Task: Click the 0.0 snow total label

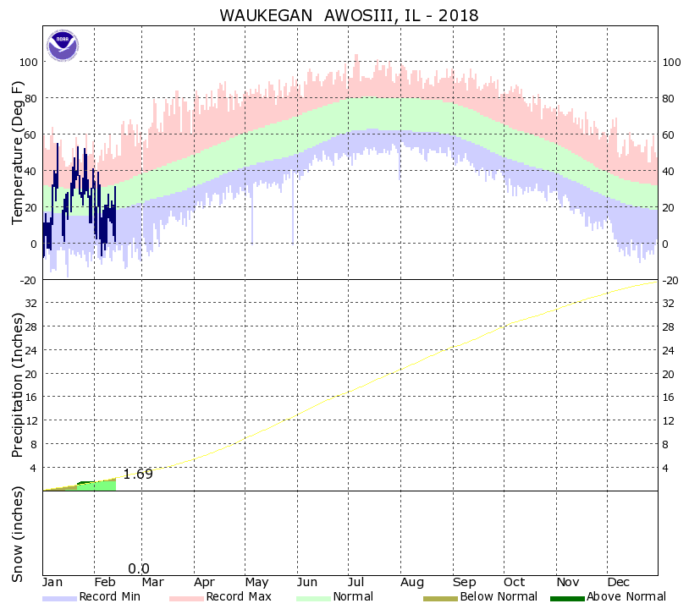Action: (x=139, y=569)
